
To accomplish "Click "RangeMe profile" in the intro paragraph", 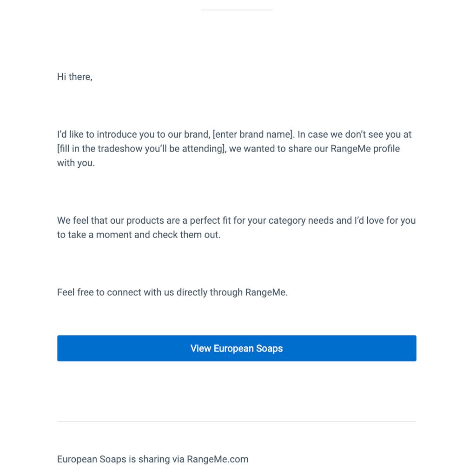I will click(x=365, y=149).
